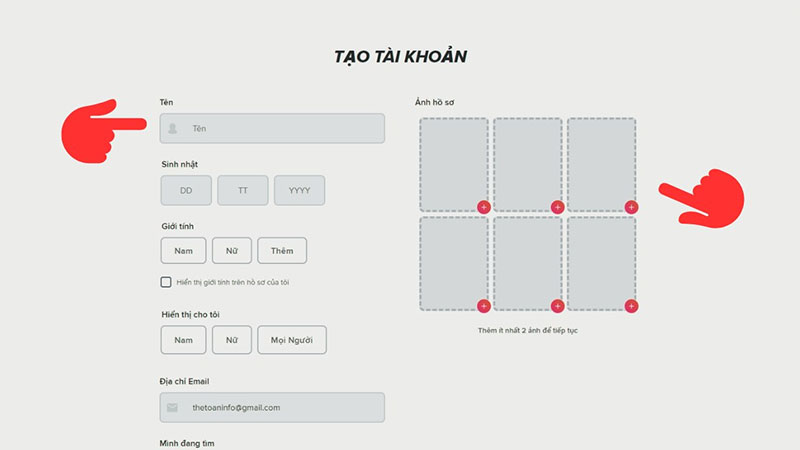Select Nữ under Hiển thị cho tôi
Viewport: 800px width, 450px height.
click(232, 340)
